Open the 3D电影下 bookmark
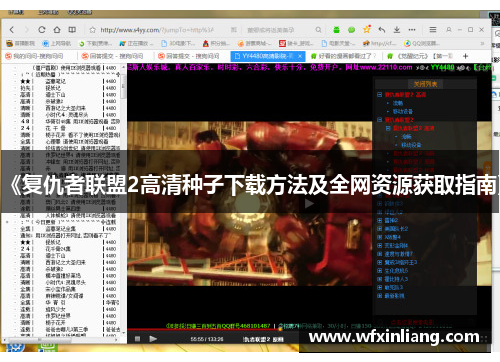Viewport: 500px width, 362px height. point(178,43)
